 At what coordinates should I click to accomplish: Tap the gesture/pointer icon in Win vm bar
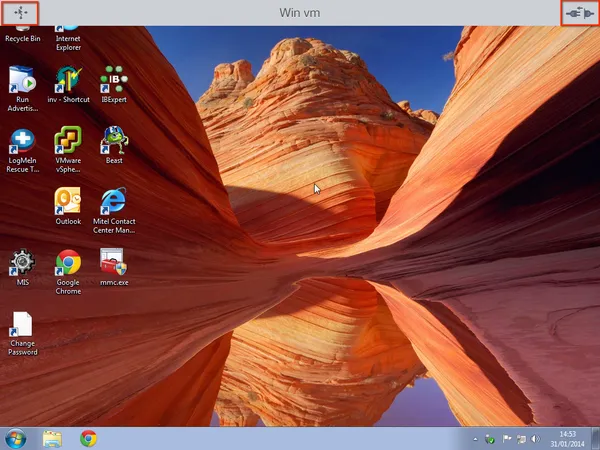[20, 13]
